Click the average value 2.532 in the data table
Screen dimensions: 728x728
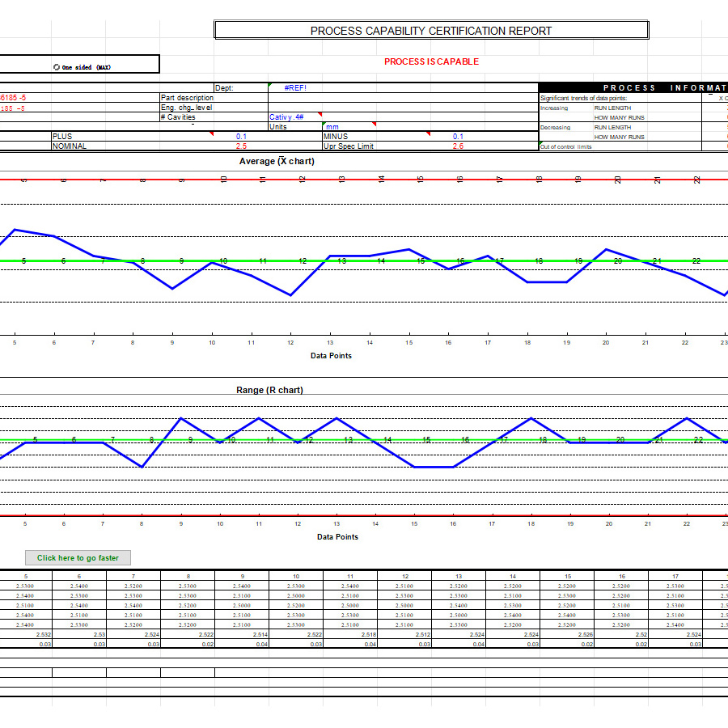click(43, 635)
